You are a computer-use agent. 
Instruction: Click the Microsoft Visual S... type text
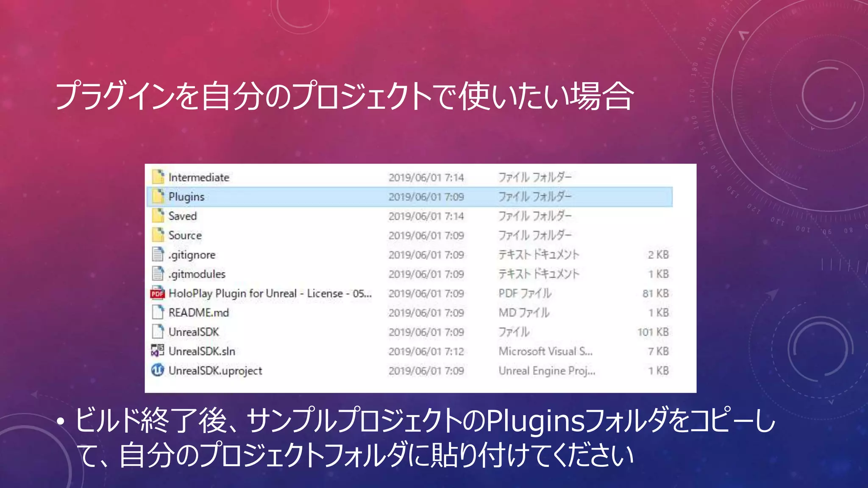coord(545,351)
